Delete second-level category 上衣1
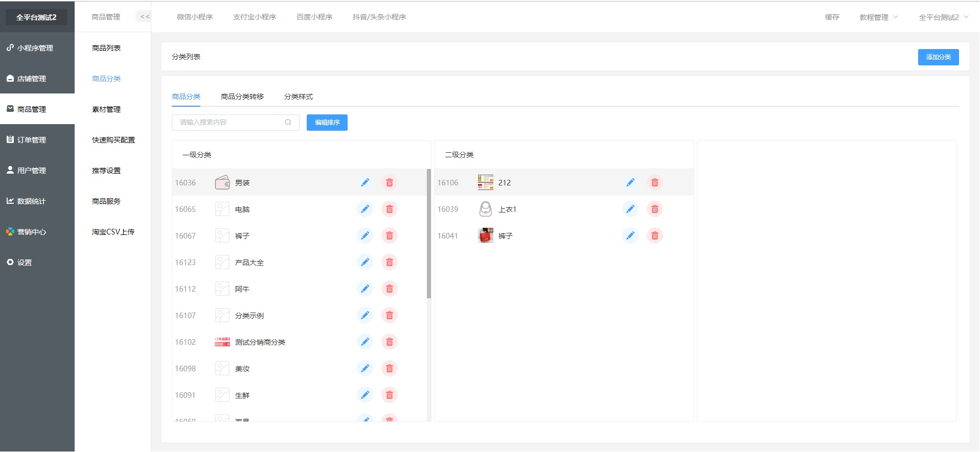The height and width of the screenshot is (452, 980). pyautogui.click(x=655, y=209)
